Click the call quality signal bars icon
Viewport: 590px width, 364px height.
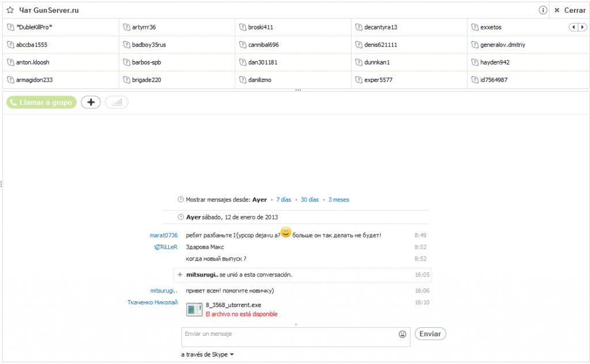point(116,103)
